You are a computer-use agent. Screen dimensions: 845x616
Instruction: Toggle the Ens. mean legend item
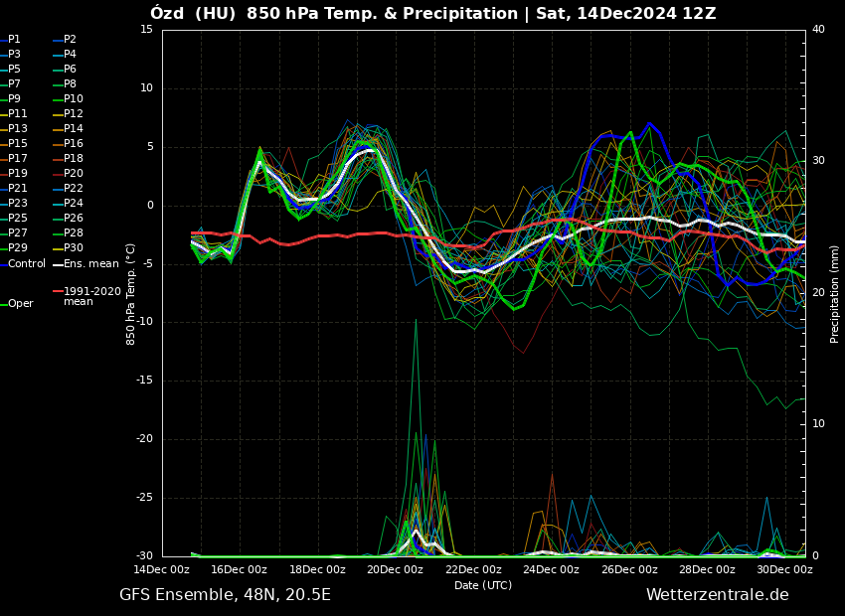tap(89, 263)
